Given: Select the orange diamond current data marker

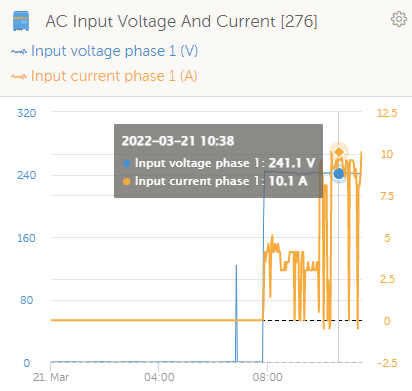Looking at the screenshot, I should coord(339,152).
